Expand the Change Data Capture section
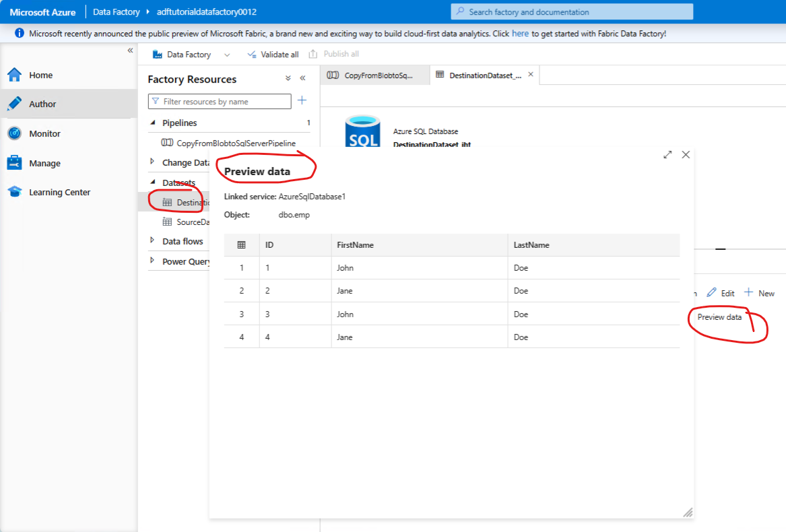This screenshot has width=786, height=532. coord(152,162)
